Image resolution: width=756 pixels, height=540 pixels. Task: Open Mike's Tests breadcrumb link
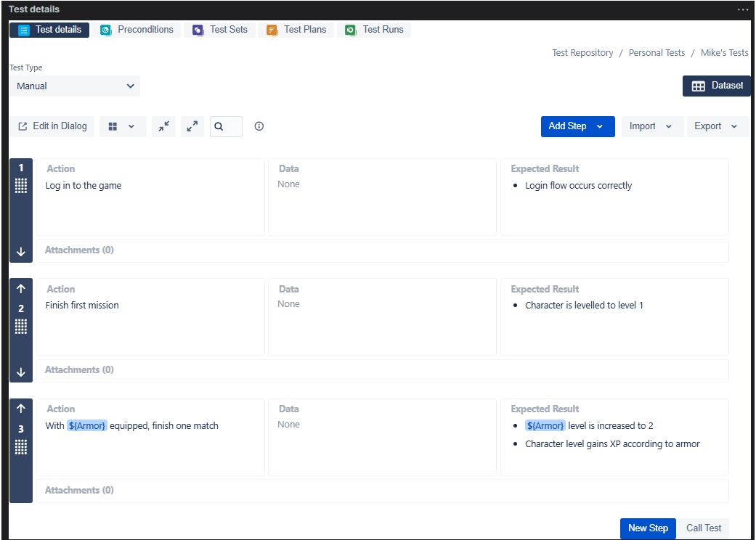pyautogui.click(x=724, y=53)
